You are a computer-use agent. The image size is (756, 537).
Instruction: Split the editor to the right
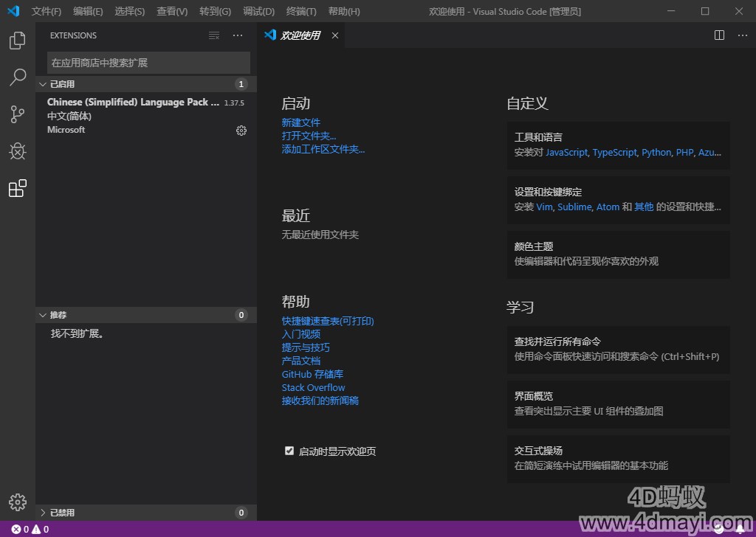tap(719, 35)
